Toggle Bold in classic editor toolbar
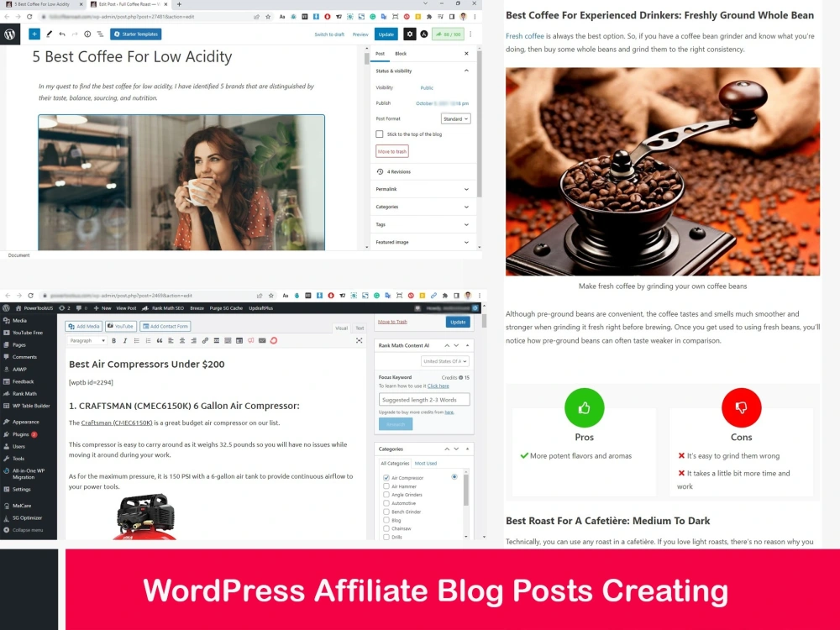 click(x=113, y=341)
